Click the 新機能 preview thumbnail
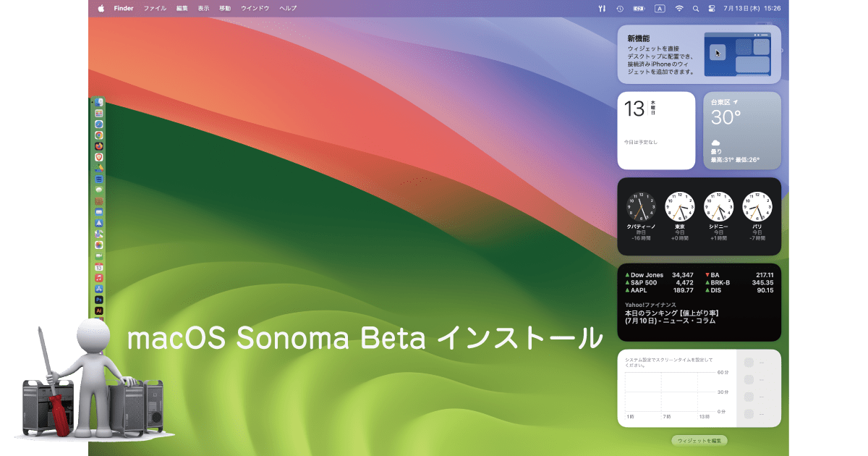 (x=737, y=54)
